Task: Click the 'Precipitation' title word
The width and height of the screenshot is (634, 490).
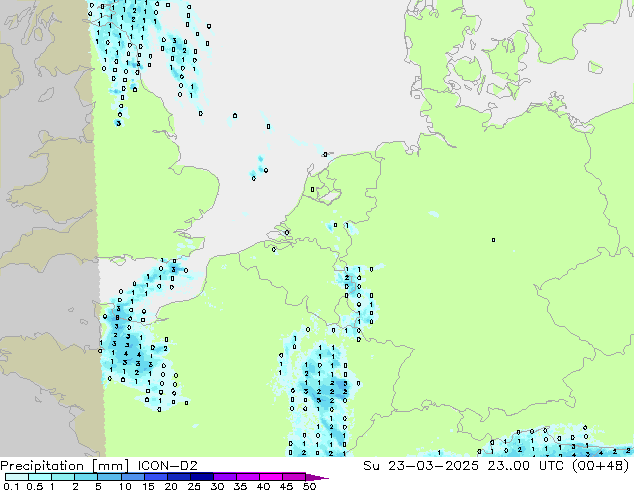Action: tap(42, 466)
